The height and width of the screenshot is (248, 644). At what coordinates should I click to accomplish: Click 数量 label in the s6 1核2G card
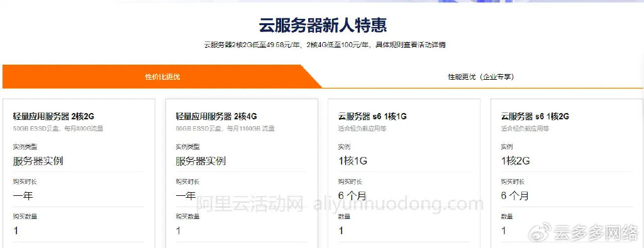[x=507, y=217]
